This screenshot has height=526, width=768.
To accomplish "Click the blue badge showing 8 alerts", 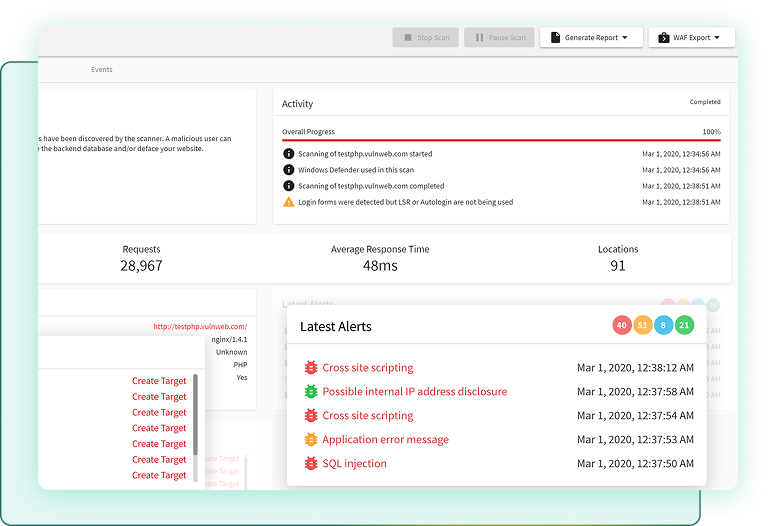I will (x=663, y=325).
